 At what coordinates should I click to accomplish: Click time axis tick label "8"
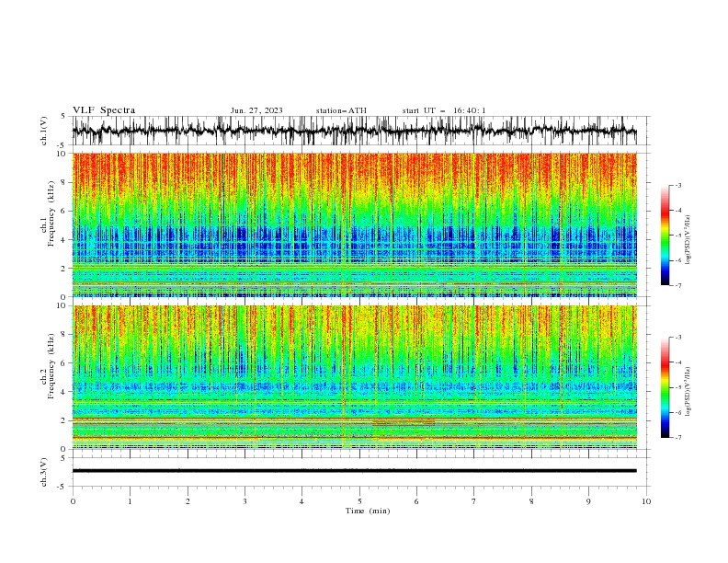pos(531,501)
